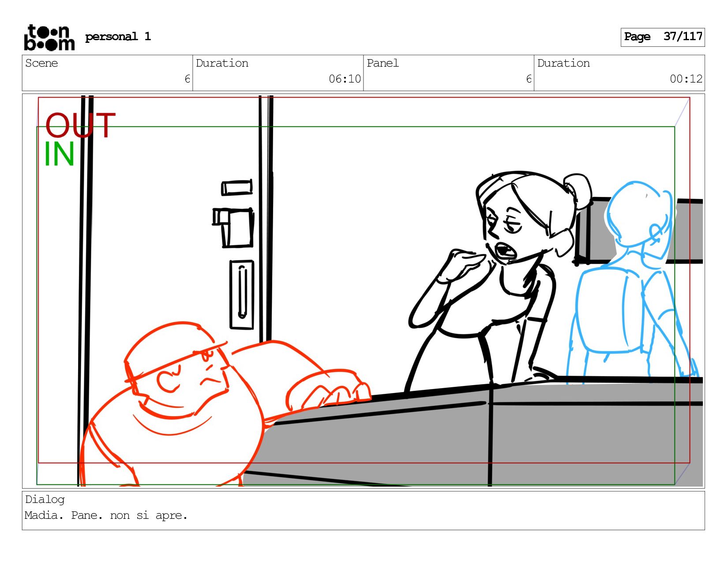Click the 'Page 37/117' box
728x563 pixels.
point(662,37)
